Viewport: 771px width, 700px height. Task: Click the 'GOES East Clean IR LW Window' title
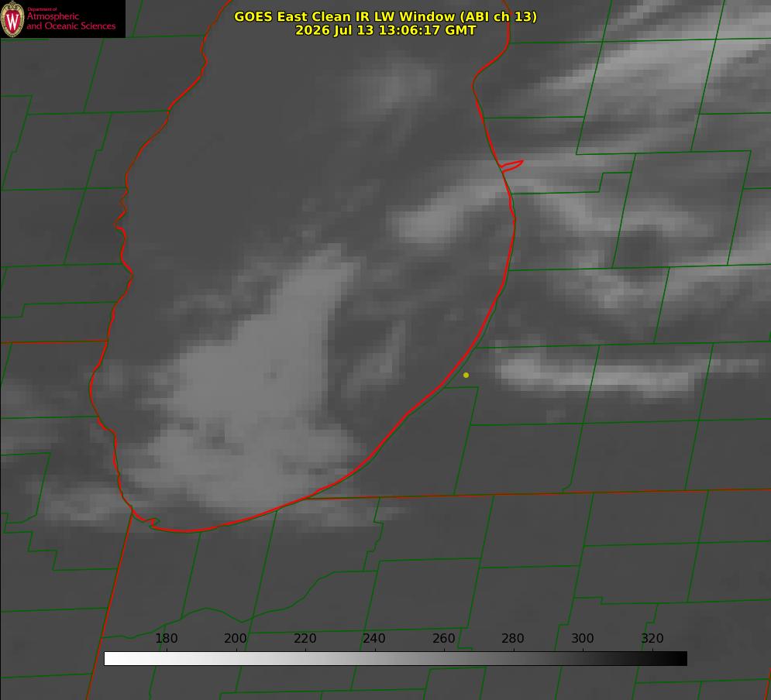tap(386, 16)
